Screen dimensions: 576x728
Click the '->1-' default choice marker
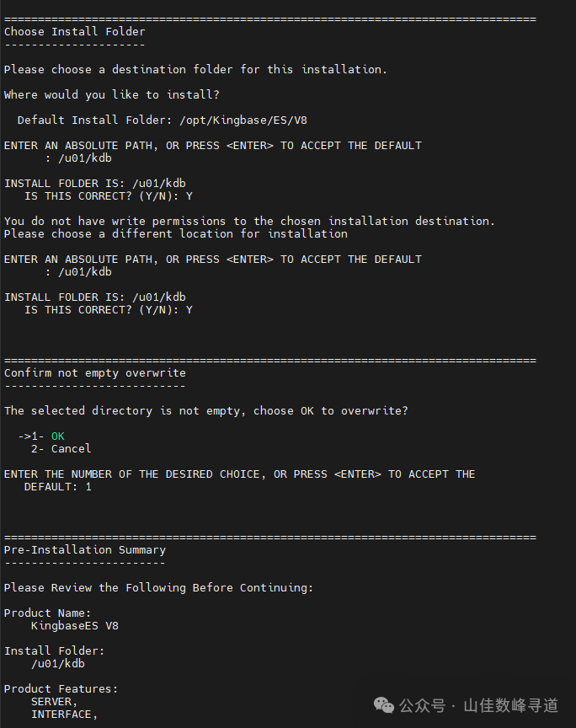pos(31,436)
